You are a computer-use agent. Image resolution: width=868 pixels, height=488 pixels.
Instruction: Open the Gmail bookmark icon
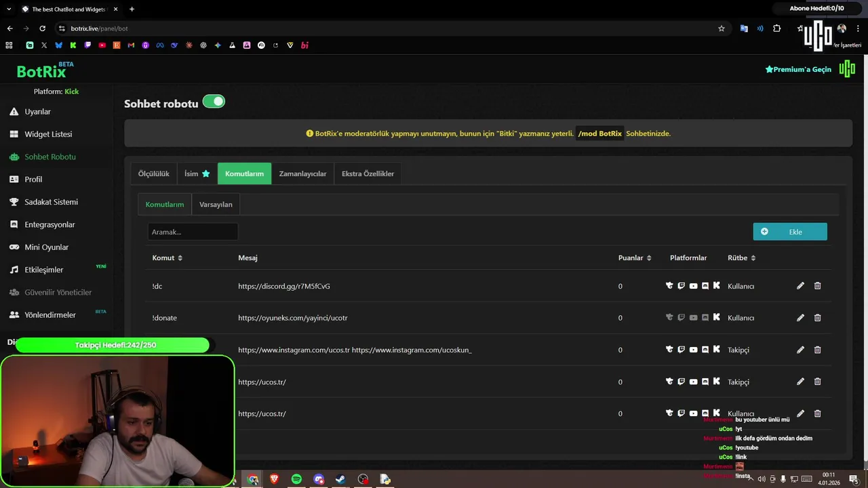(x=131, y=45)
